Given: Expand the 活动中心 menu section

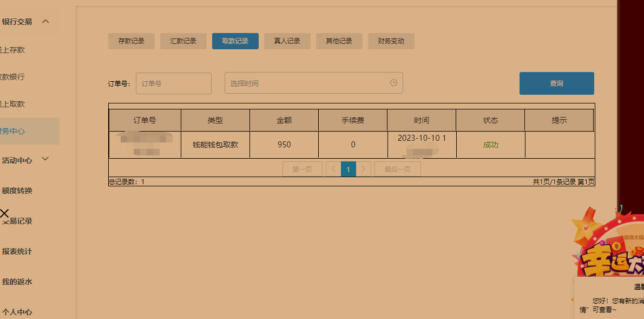Looking at the screenshot, I should coord(45,159).
